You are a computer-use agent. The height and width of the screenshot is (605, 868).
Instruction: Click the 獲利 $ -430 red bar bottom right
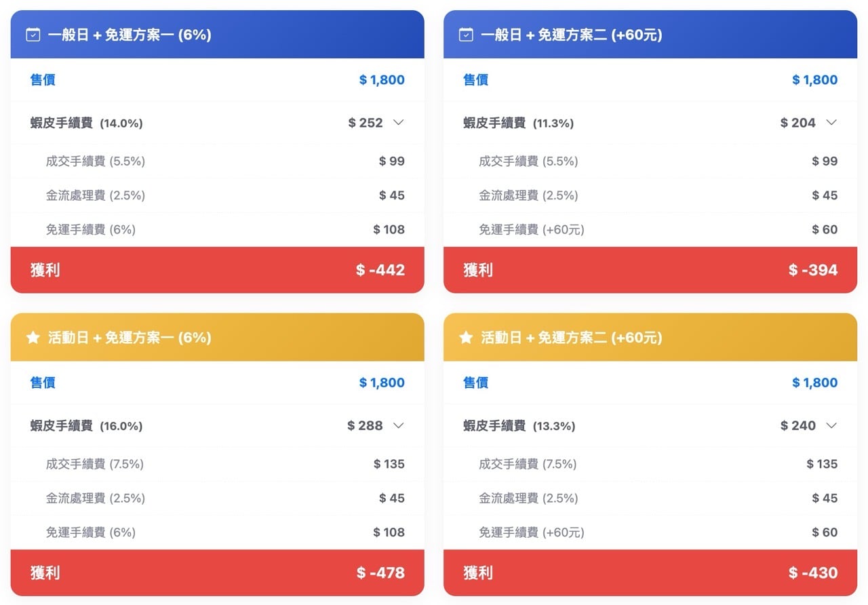tap(650, 572)
